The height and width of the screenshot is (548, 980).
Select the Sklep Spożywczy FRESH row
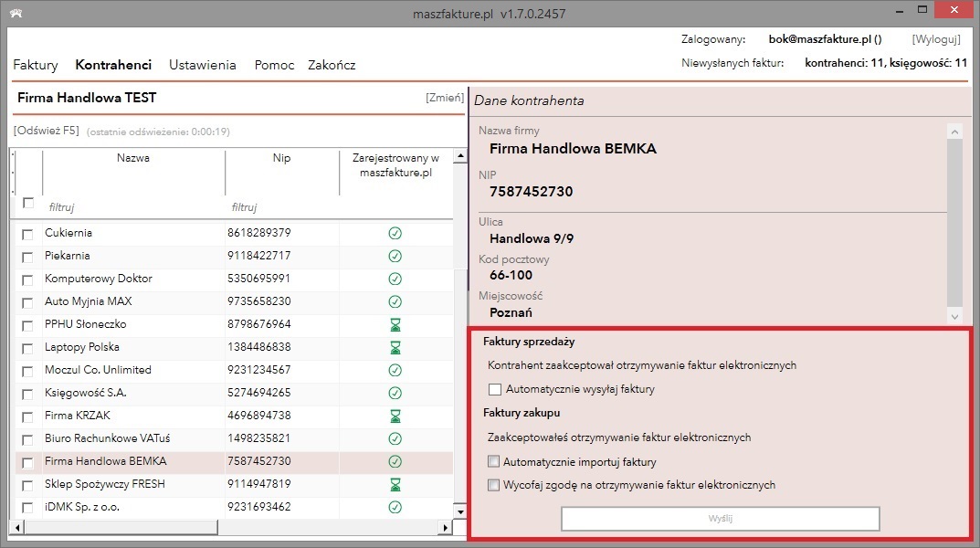[x=235, y=484]
